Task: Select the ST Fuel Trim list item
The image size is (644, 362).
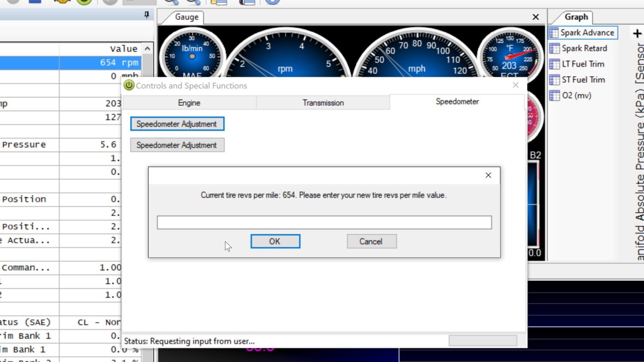Action: pos(583,80)
